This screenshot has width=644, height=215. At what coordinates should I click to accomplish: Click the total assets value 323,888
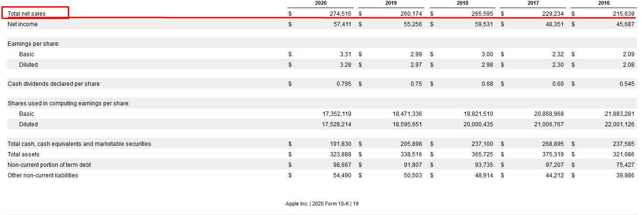(x=340, y=154)
